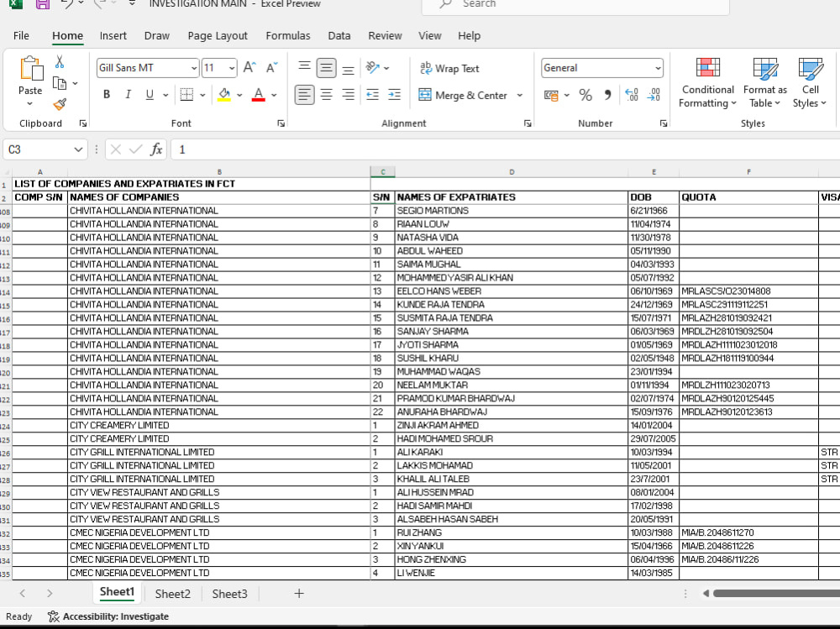Click the Save icon in title bar
The width and height of the screenshot is (840, 629).
(x=43, y=4)
